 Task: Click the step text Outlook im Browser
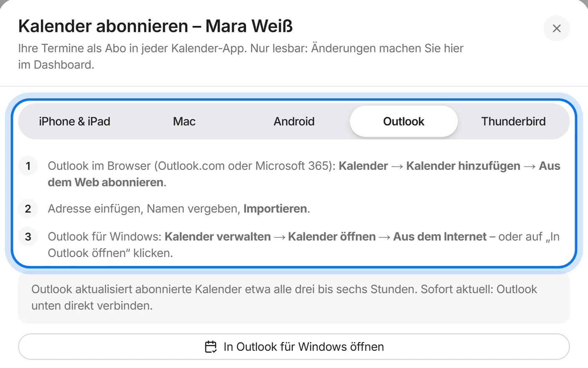(304, 174)
